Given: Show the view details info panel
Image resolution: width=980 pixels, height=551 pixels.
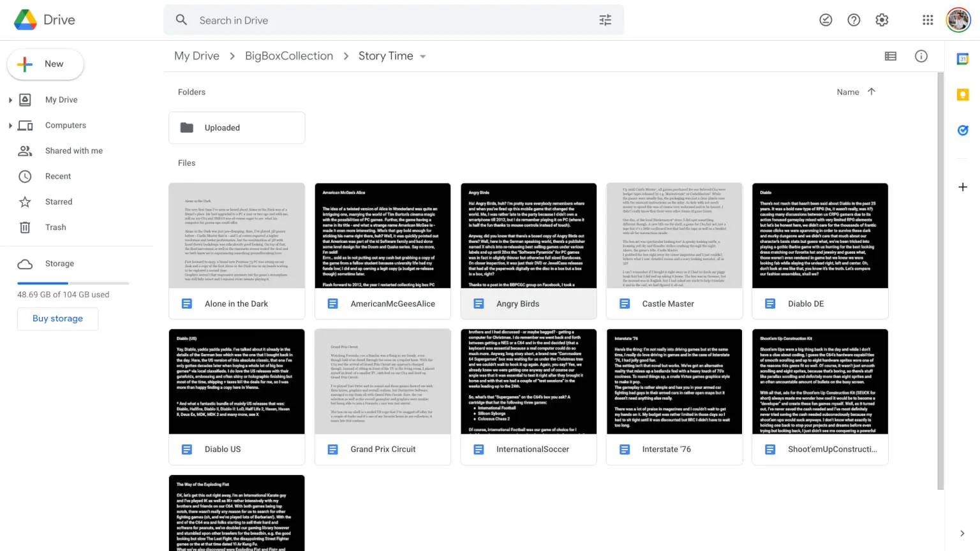Looking at the screenshot, I should (921, 56).
